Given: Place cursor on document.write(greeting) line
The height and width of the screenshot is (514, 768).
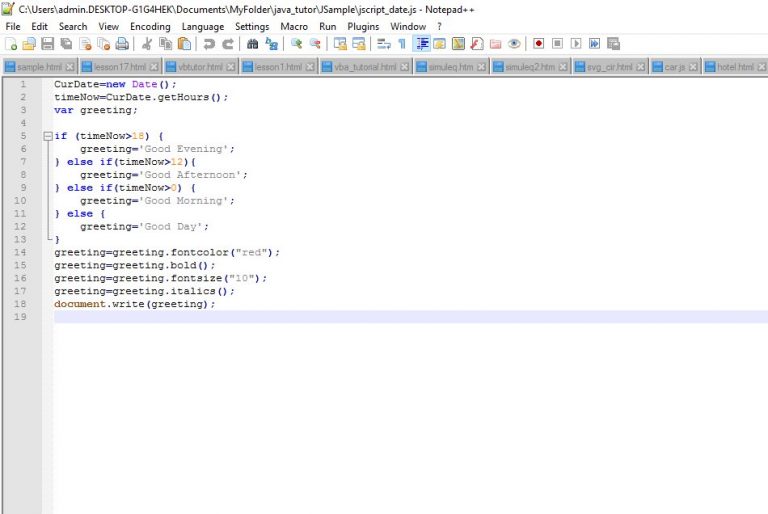Looking at the screenshot, I should (135, 304).
